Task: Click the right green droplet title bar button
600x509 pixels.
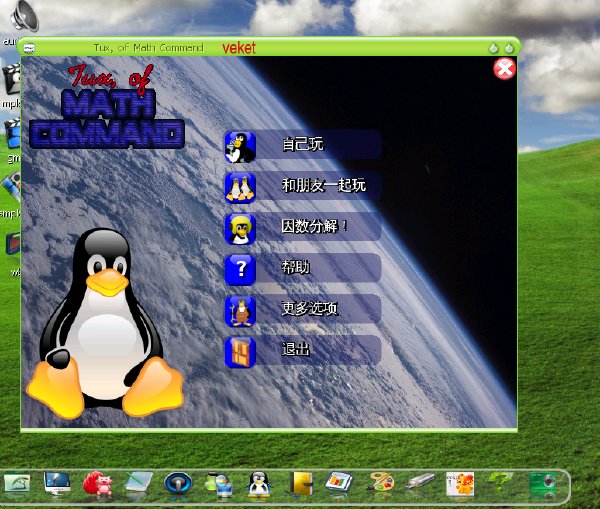Action: point(509,48)
